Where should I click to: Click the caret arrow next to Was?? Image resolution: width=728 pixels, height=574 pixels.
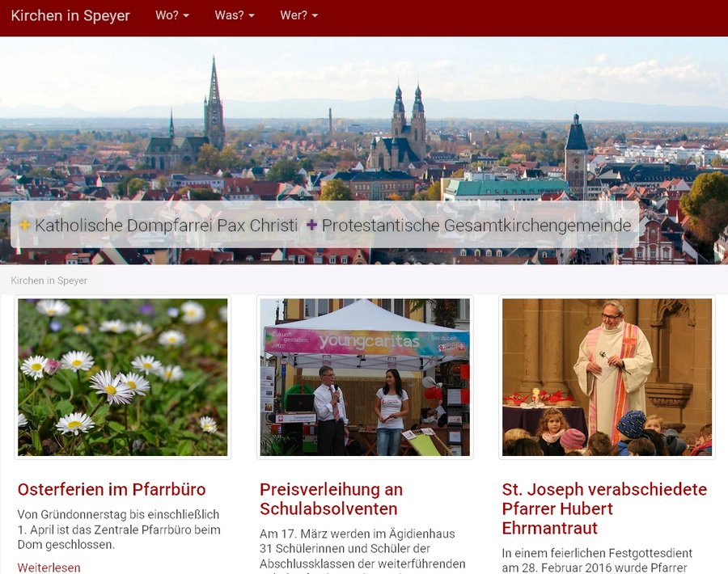pos(252,16)
